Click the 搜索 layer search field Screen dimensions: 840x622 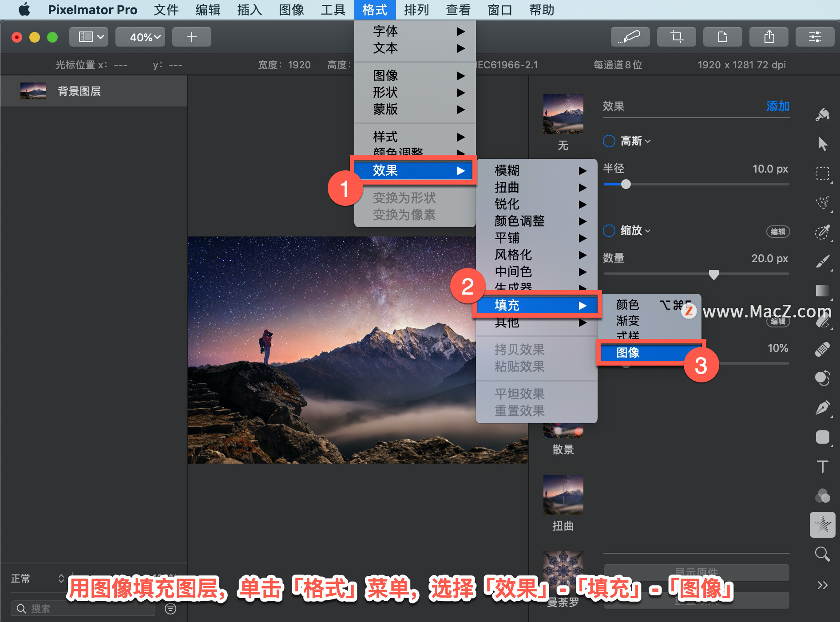pyautogui.click(x=83, y=609)
